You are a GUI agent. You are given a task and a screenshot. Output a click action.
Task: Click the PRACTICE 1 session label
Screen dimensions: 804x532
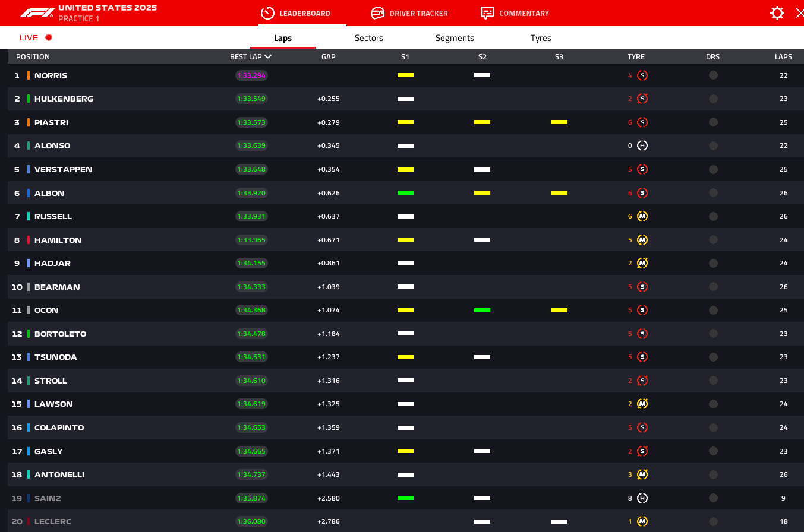click(79, 19)
